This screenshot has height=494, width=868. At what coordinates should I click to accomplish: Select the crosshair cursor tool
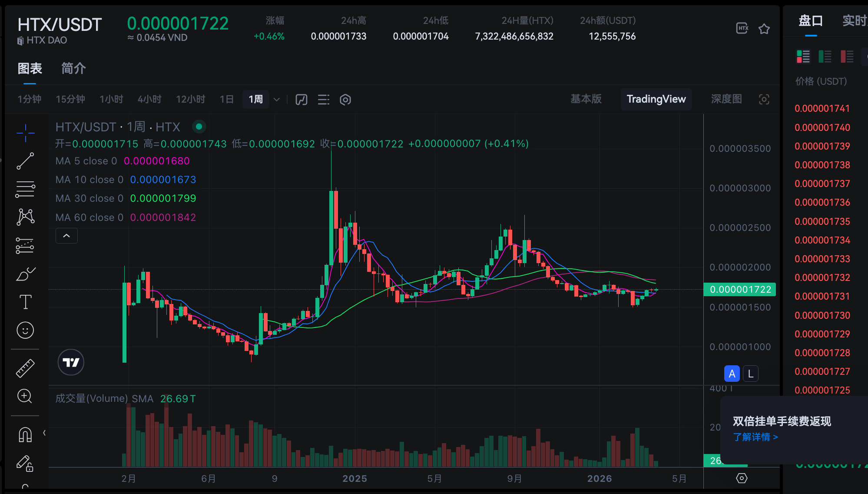(x=25, y=133)
